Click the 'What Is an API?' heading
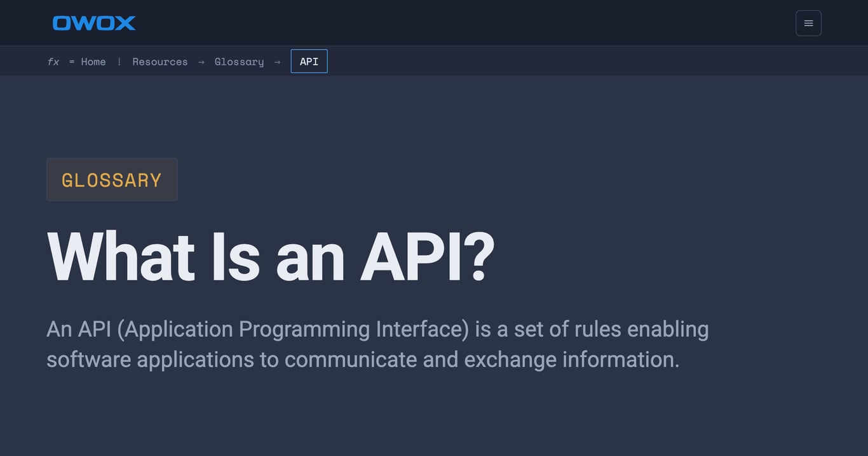868x456 pixels. coord(271,257)
